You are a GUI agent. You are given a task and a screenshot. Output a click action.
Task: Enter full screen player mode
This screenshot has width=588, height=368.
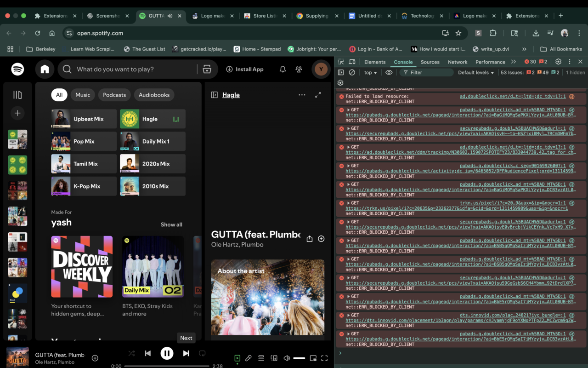[324, 358]
